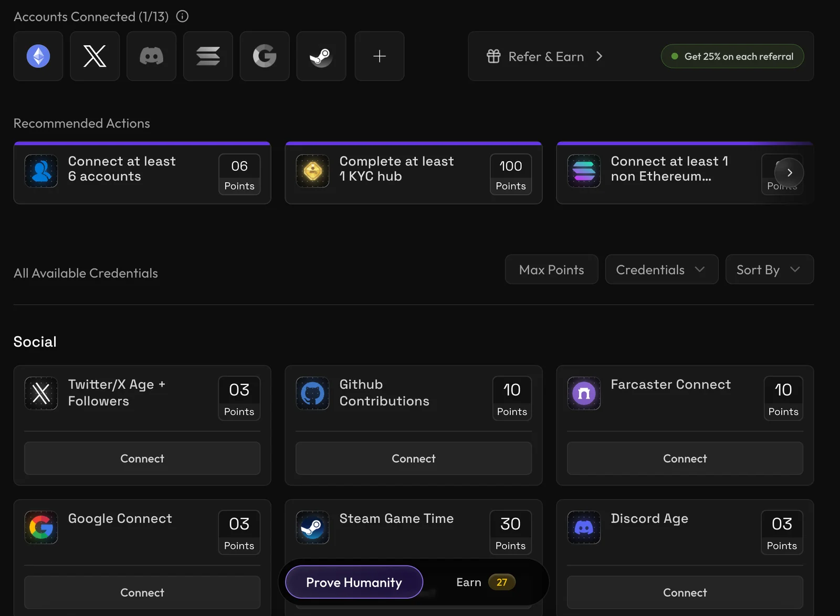The width and height of the screenshot is (840, 616).
Task: Toggle the Max Points filter
Action: point(552,269)
